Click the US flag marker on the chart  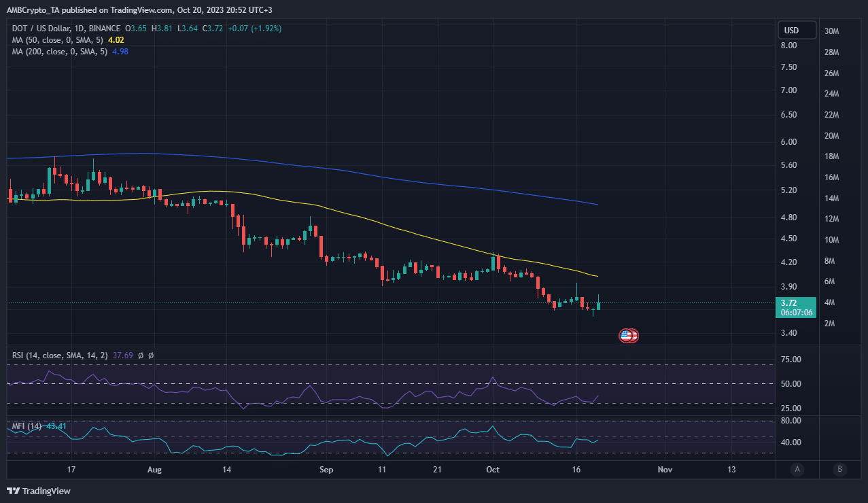(x=628, y=335)
